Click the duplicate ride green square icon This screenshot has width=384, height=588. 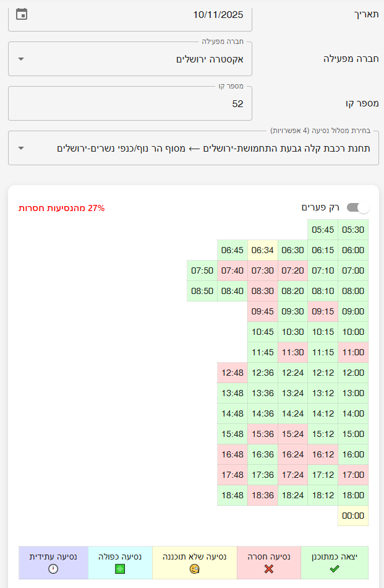(120, 569)
